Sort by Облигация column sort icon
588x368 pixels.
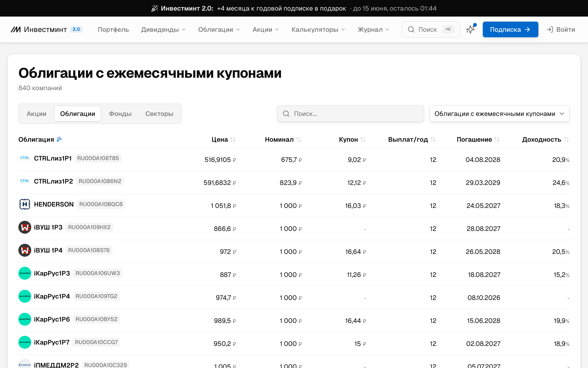(59, 139)
